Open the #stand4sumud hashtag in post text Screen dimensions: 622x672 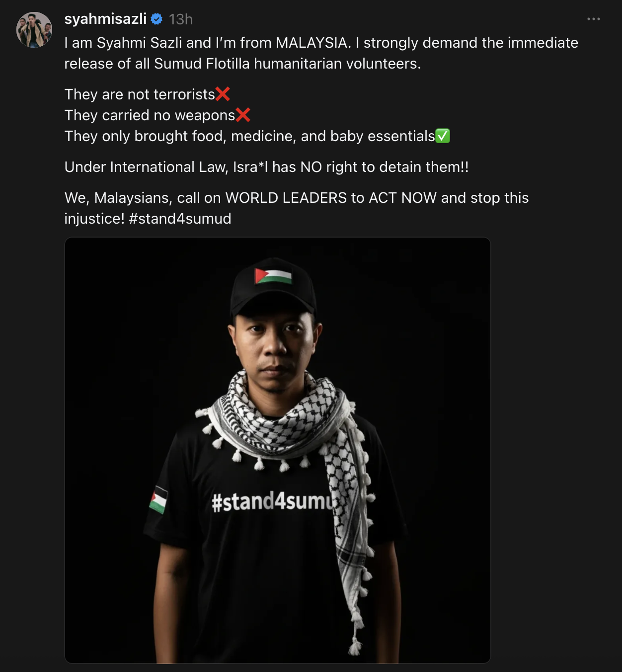coord(180,219)
